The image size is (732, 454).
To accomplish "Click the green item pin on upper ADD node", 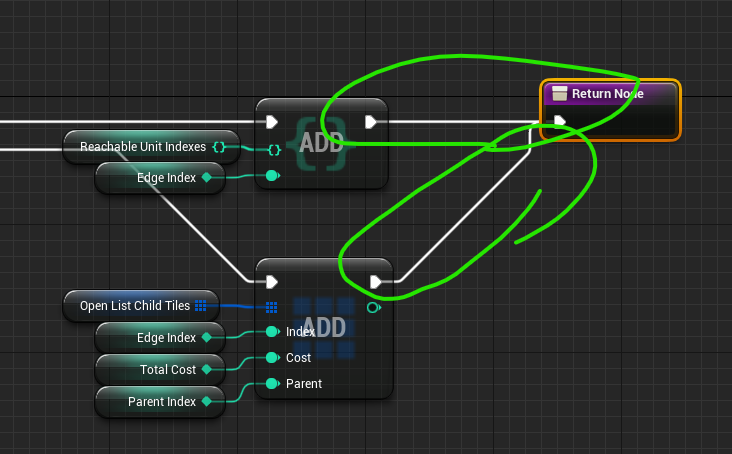I will coord(273,176).
